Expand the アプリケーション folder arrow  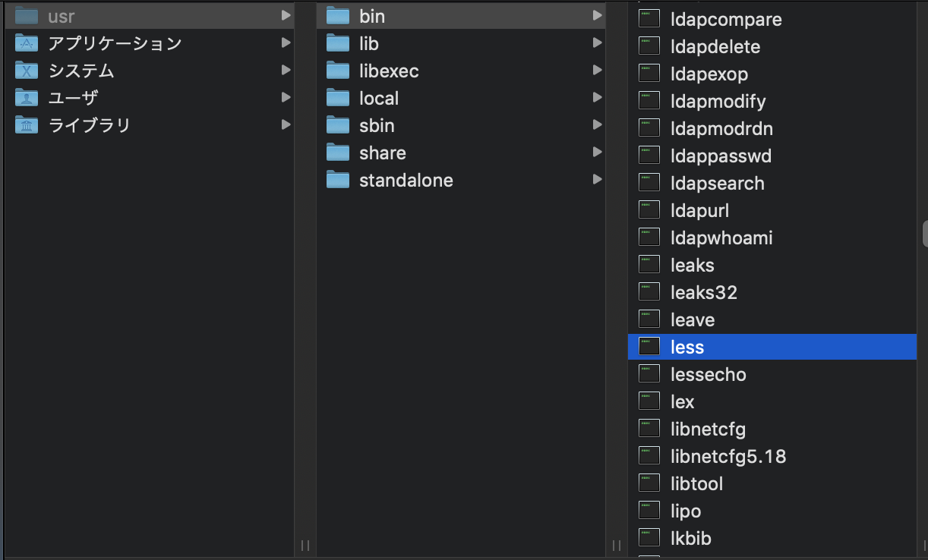[286, 42]
